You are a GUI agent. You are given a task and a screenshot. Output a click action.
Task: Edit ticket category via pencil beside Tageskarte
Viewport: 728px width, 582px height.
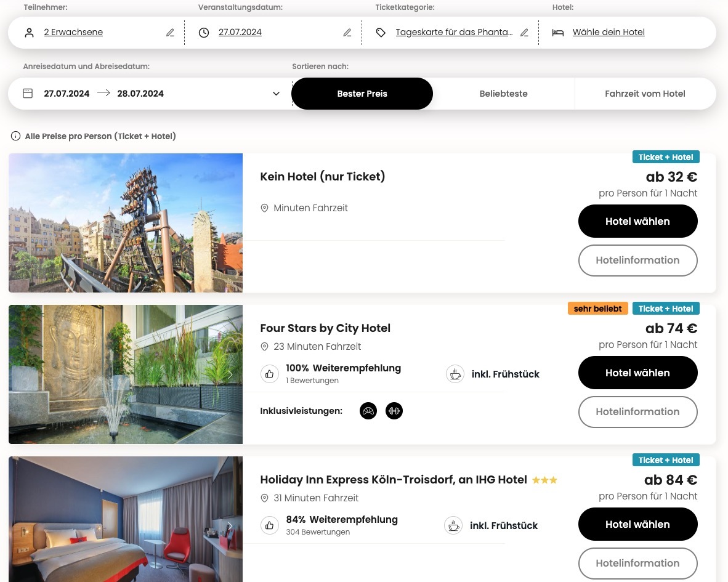click(524, 33)
